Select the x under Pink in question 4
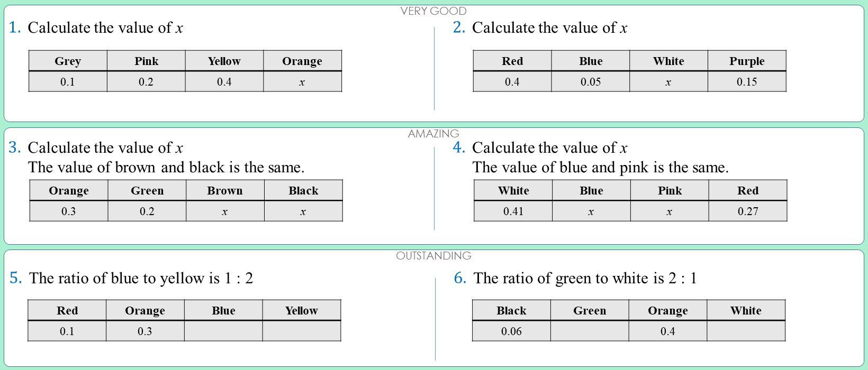 (670, 211)
